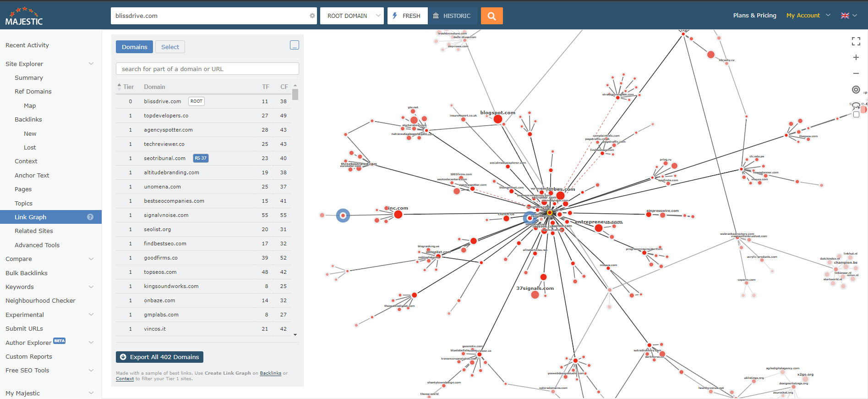Select topdevelopers.co row
This screenshot has height=399, width=868.
coord(204,116)
